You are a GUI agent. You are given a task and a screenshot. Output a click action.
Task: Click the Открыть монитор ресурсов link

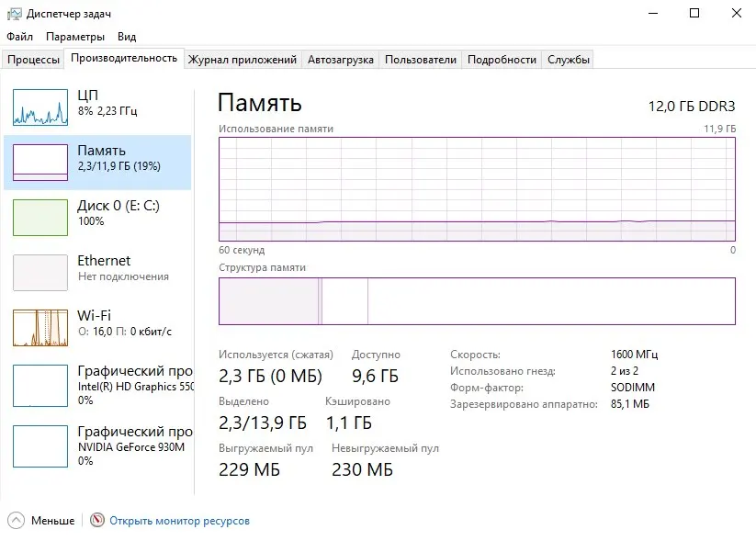click(179, 521)
